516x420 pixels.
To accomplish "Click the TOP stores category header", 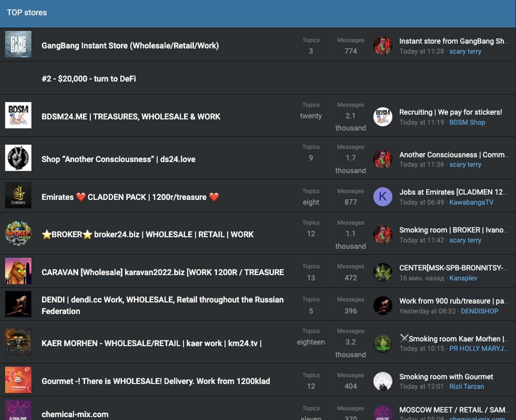I will coord(27,13).
